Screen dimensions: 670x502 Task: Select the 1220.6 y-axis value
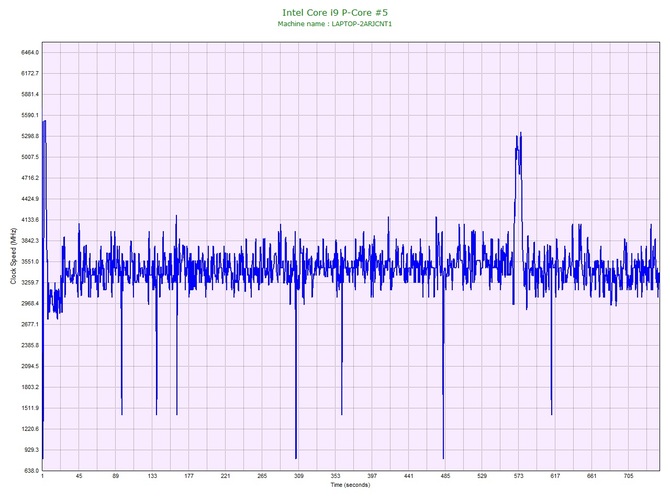(30, 429)
